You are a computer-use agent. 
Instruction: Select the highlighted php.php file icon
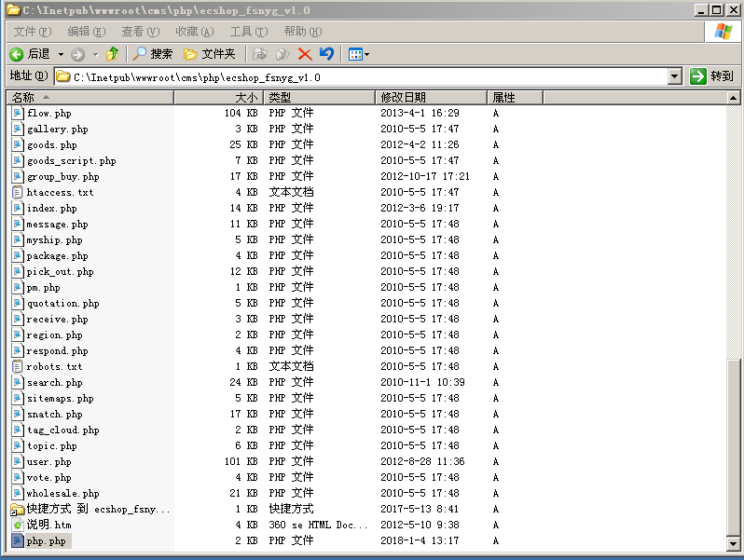tap(17, 541)
